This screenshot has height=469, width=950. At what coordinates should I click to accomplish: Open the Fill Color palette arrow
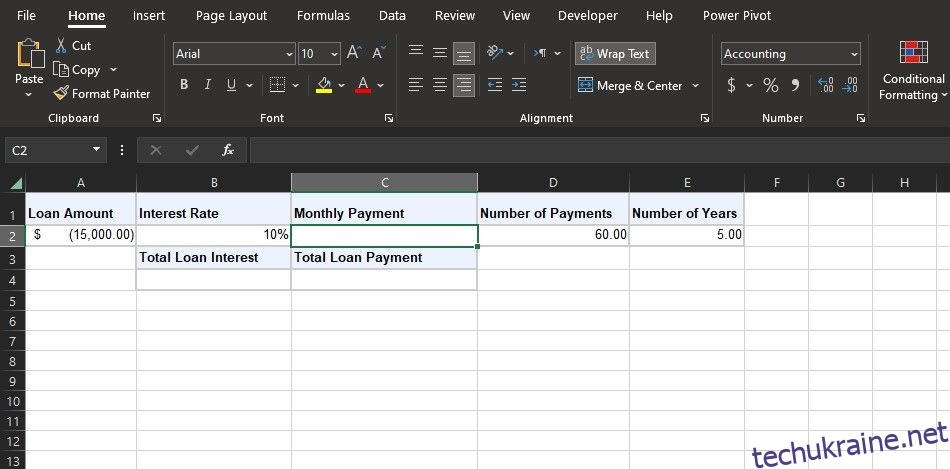pyautogui.click(x=341, y=85)
